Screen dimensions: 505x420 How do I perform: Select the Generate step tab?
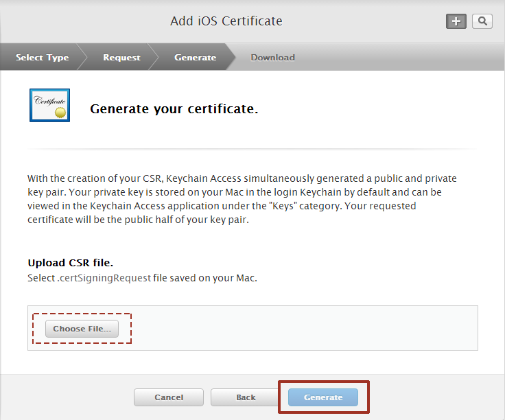(195, 58)
